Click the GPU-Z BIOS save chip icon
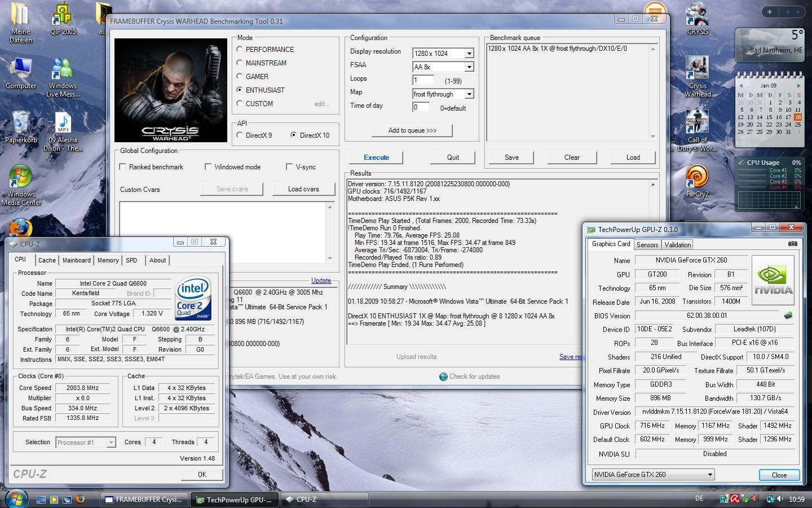812x508 pixels. tap(788, 316)
